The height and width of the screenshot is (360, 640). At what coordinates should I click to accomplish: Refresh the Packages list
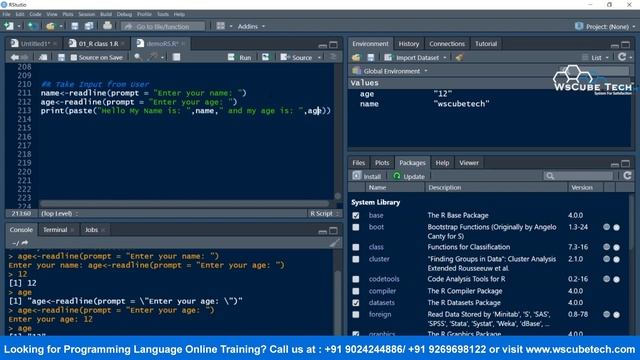click(x=627, y=176)
